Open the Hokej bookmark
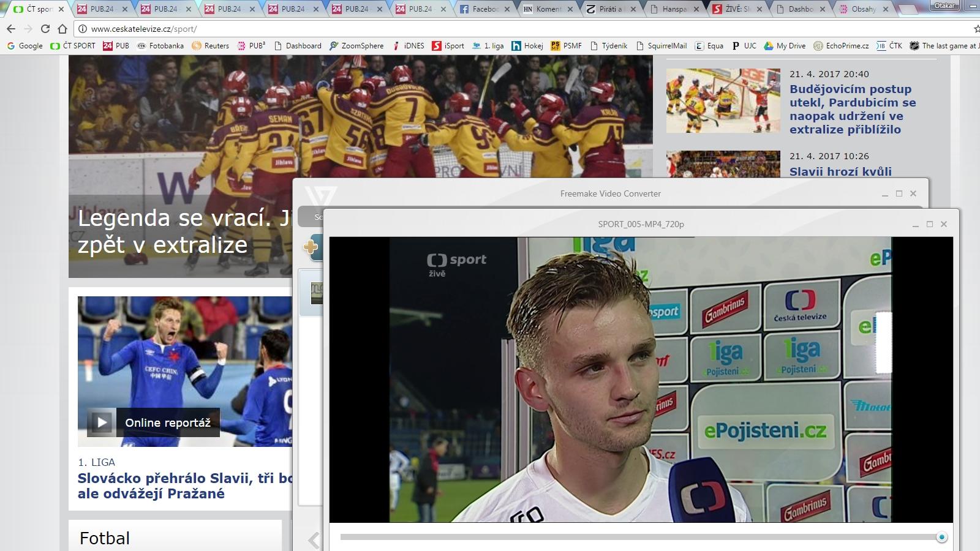Screen dimensions: 980x551 tap(527, 46)
